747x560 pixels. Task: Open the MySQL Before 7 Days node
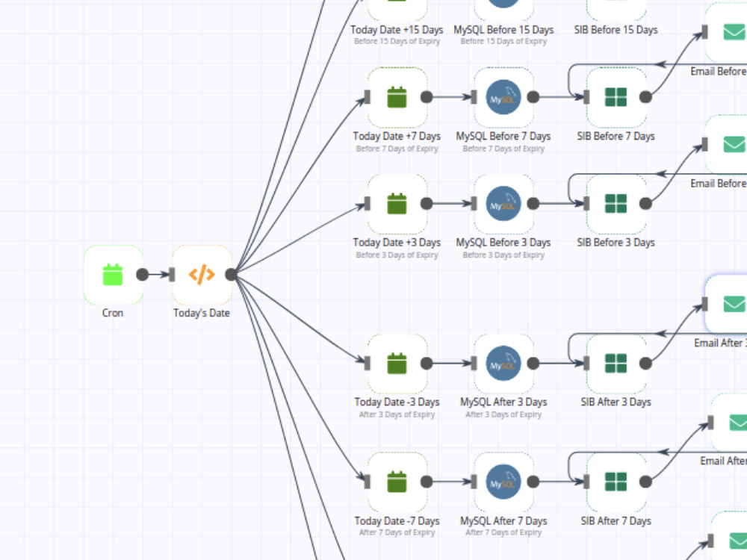click(503, 97)
